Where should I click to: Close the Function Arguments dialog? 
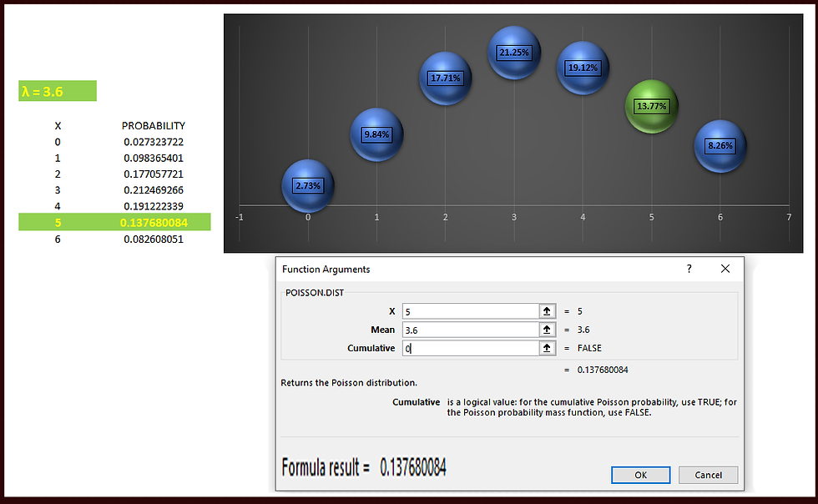click(725, 269)
